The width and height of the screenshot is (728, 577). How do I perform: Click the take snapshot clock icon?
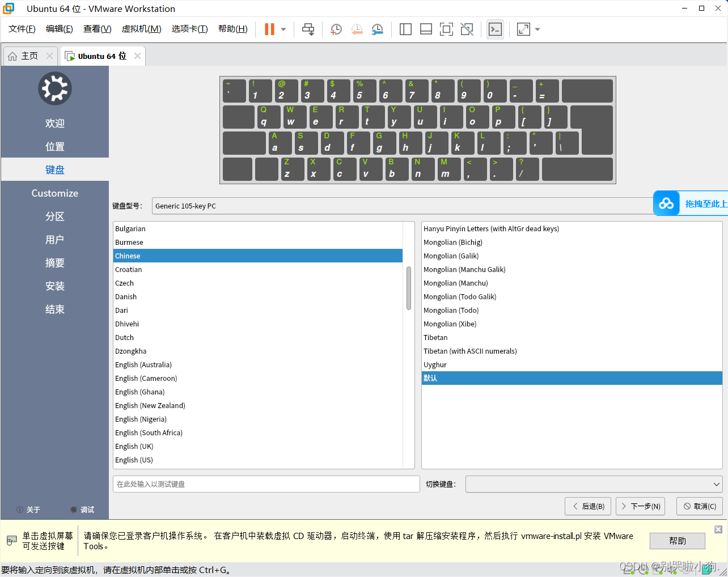coord(336,29)
